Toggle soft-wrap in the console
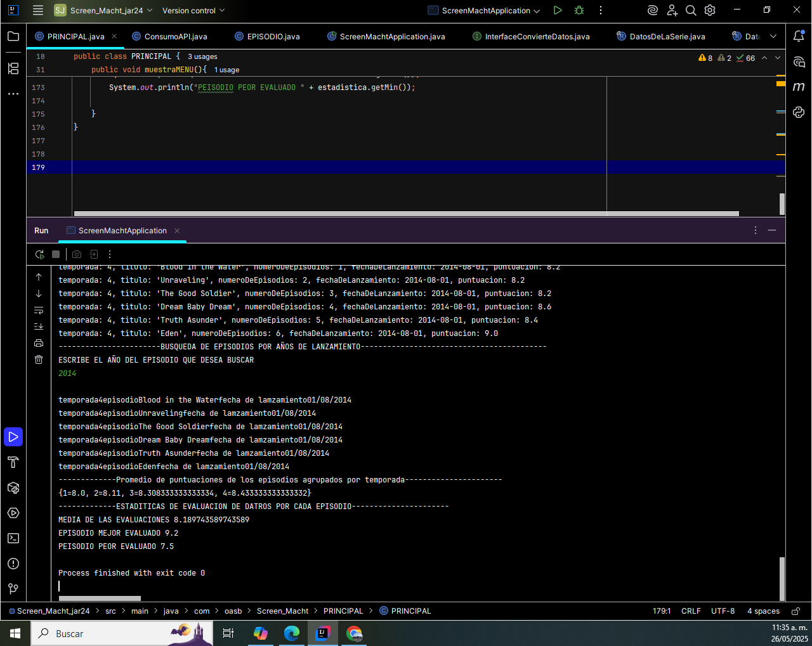Viewport: 812px width, 646px height. pyautogui.click(x=39, y=310)
